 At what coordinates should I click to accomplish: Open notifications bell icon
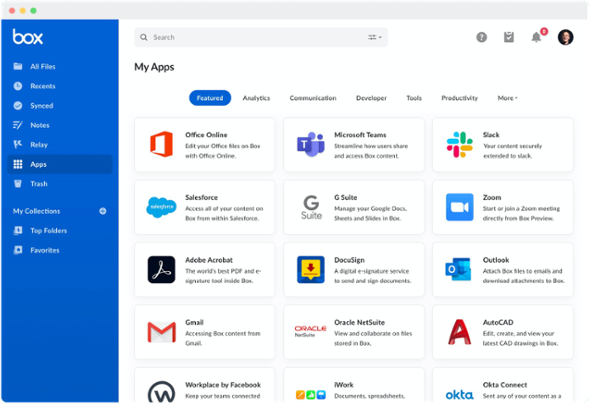(x=536, y=37)
